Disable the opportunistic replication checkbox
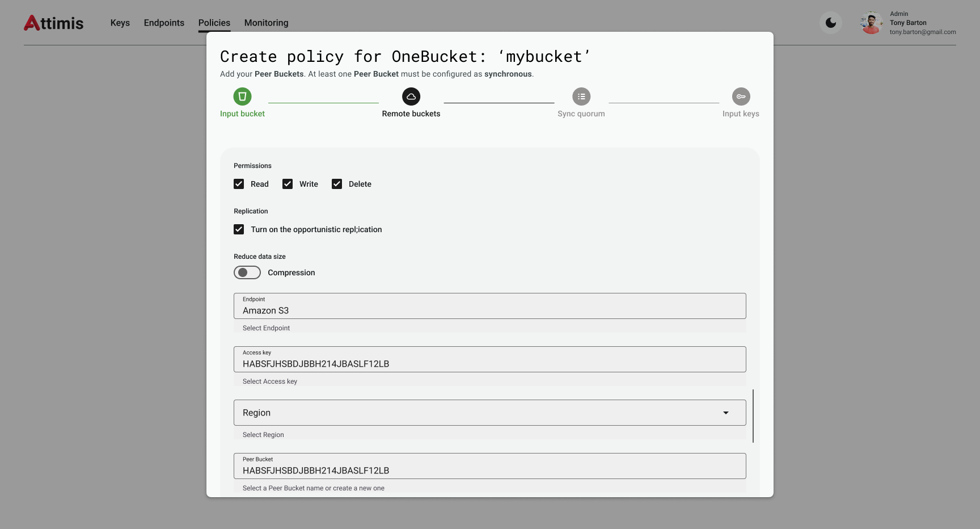Image resolution: width=980 pixels, height=529 pixels. [x=239, y=229]
